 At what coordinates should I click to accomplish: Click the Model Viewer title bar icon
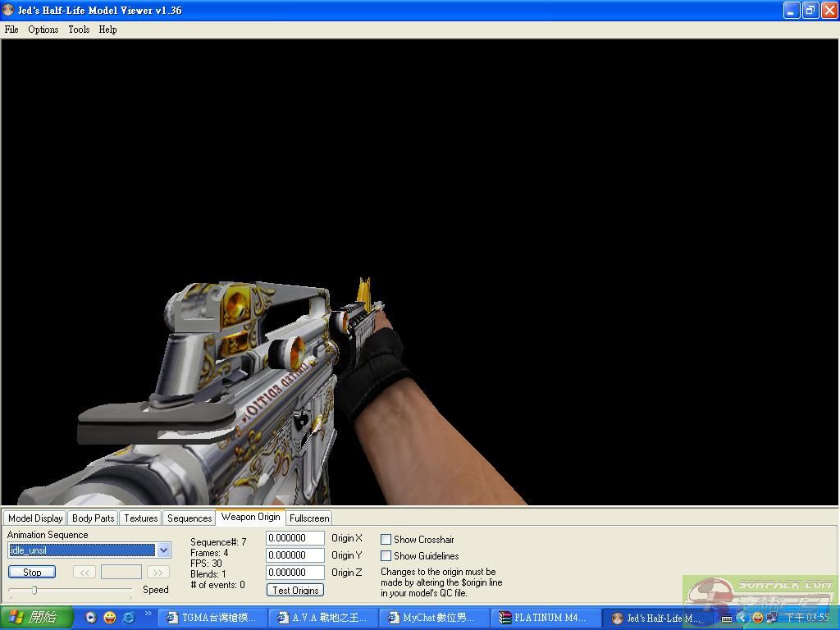point(8,10)
